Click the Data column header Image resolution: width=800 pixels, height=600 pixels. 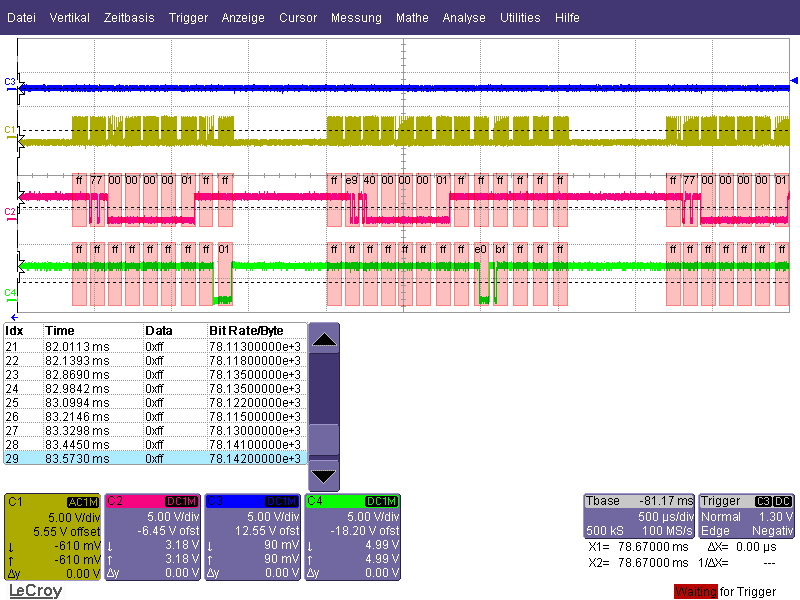pyautogui.click(x=159, y=331)
